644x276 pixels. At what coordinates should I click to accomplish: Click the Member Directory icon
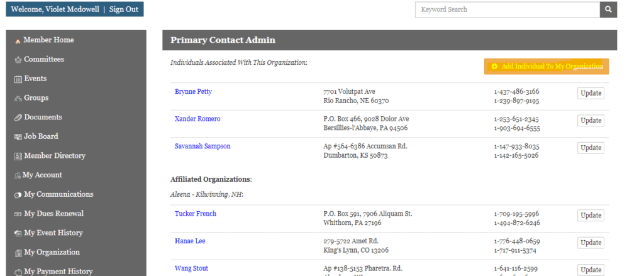pyautogui.click(x=18, y=156)
